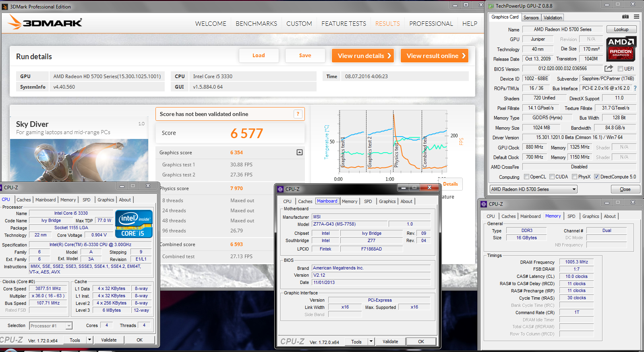The width and height of the screenshot is (644, 352).
Task: Click the Bus Interface question mark
Action: pos(635,88)
